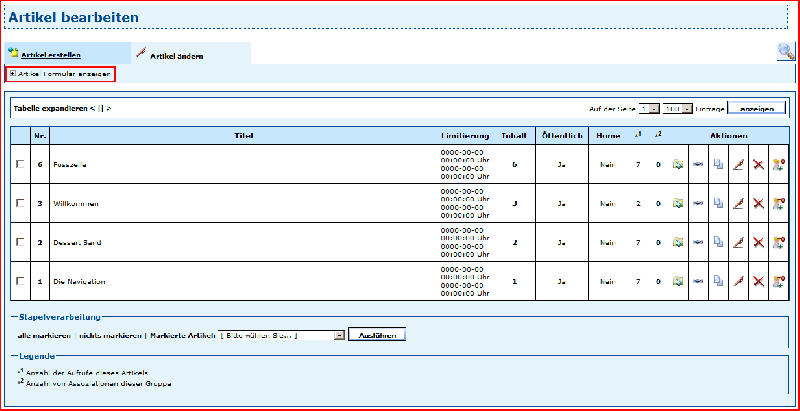The image size is (800, 411).
Task: Switch to the Artikel ändern tab
Action: [177, 56]
